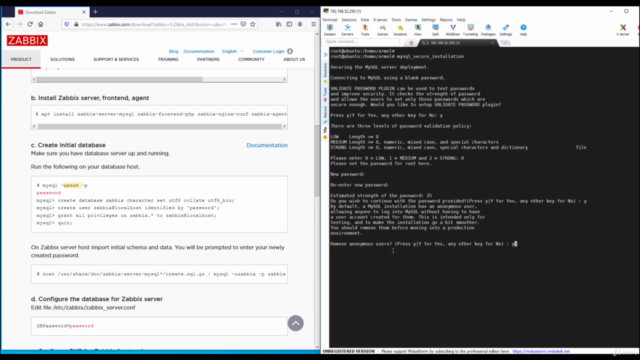Image resolution: width=640 pixels, height=360 pixels.
Task: Open TRAINING navigation item
Action: click(168, 59)
